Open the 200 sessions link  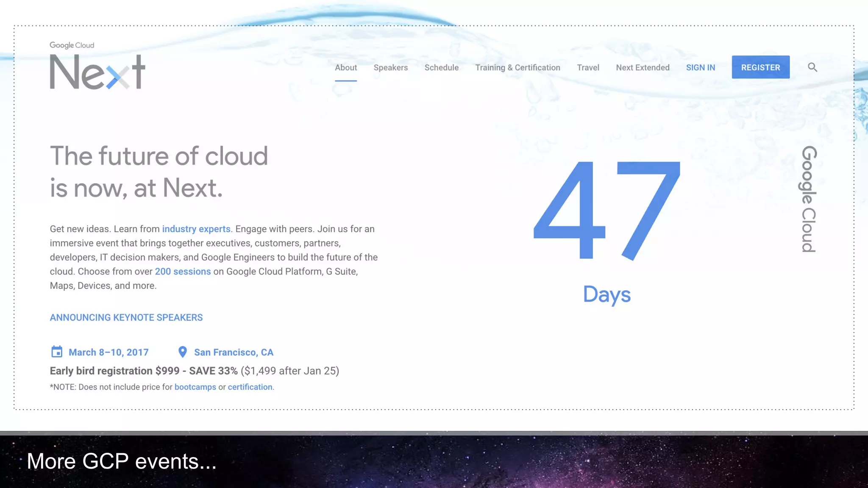[183, 272]
